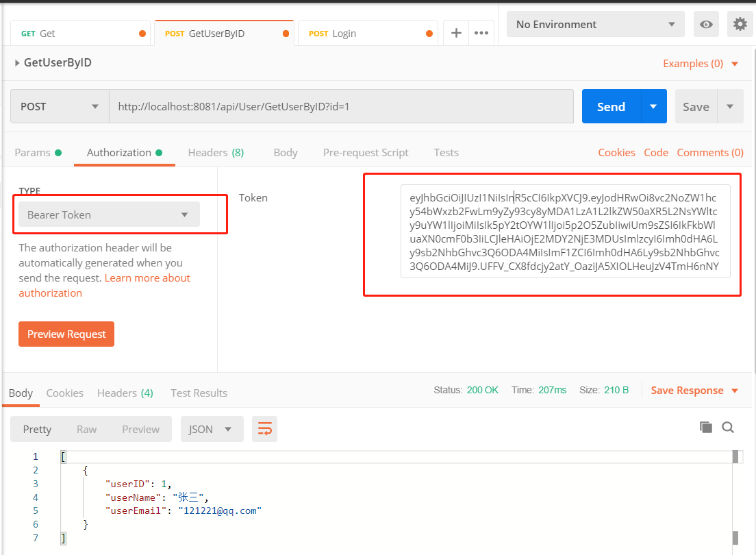This screenshot has height=555, width=756.
Task: Change the POST HTTP method dropdown
Action: tap(60, 107)
